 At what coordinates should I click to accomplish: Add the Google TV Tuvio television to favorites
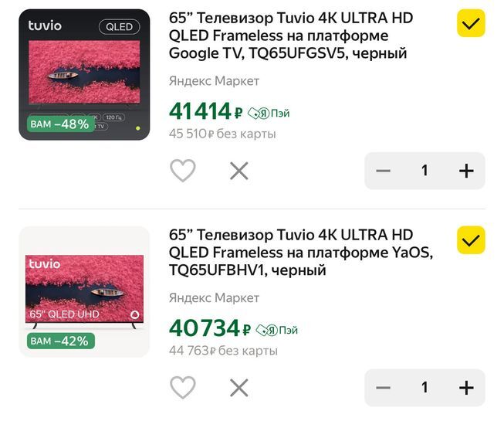click(x=183, y=171)
